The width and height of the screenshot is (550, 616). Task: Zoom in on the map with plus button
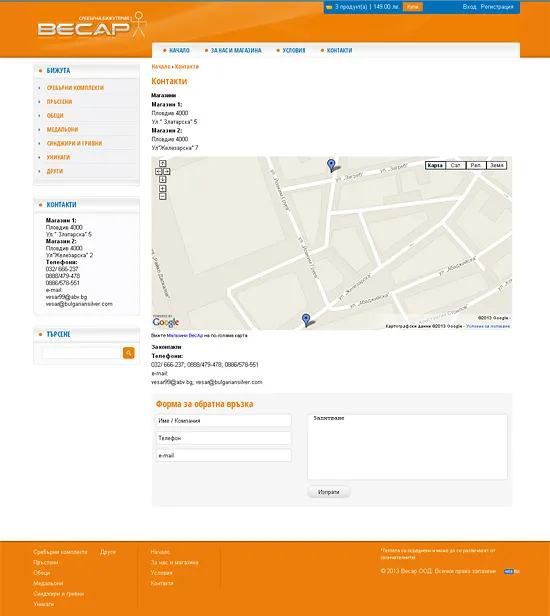coord(163,189)
